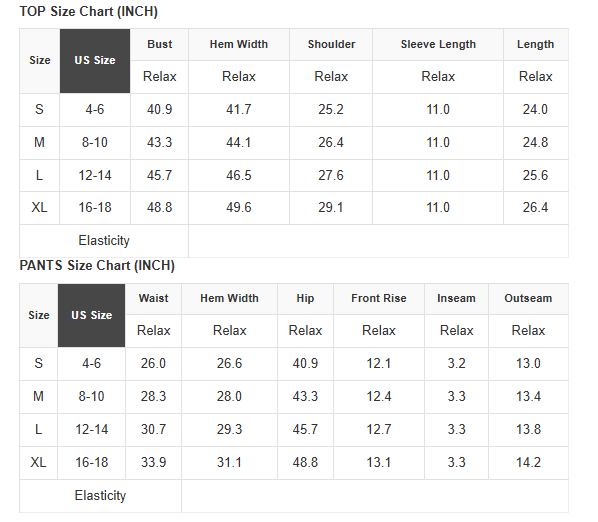The image size is (598, 522).
Task: Click the PANTS Size Chart (INCH) heading
Action: click(x=97, y=266)
